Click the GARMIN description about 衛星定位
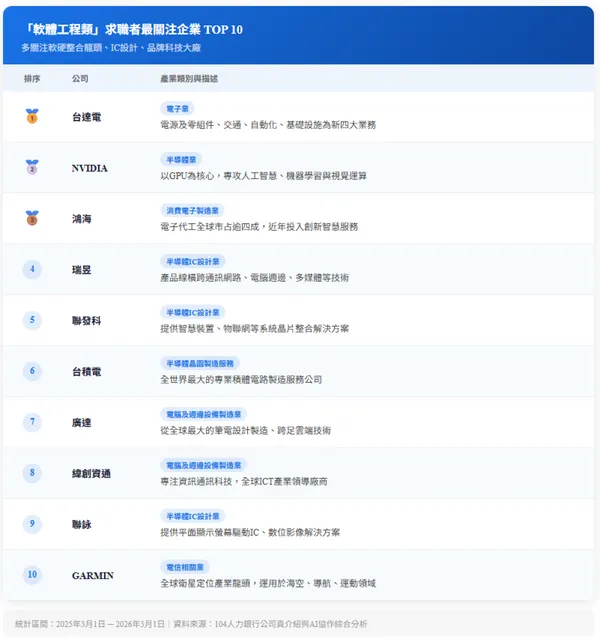This screenshot has width=600, height=639. [268, 584]
